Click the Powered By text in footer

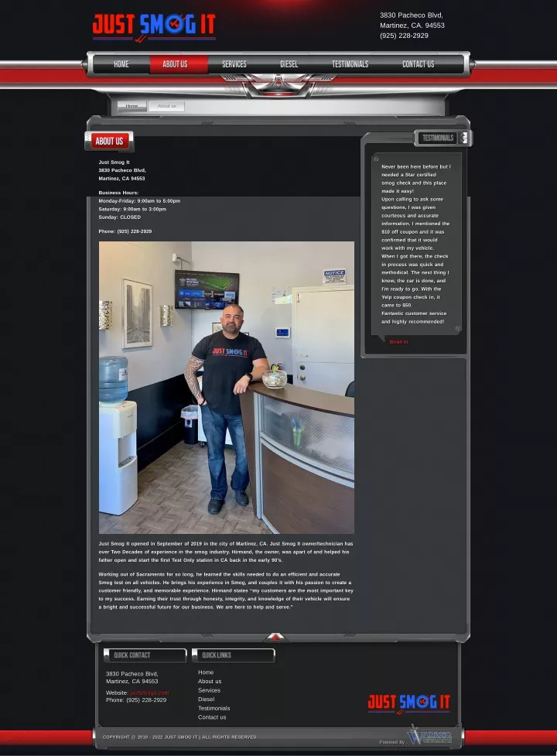click(x=392, y=742)
